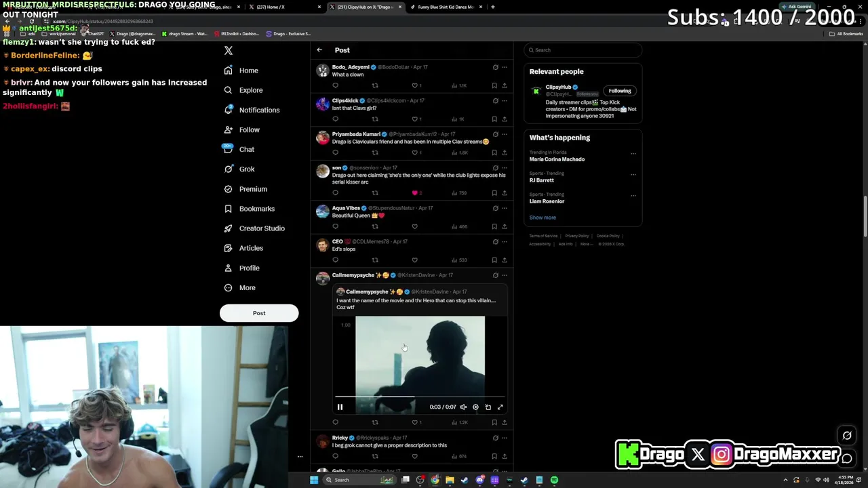Like Clips4kick's reply
The width and height of the screenshot is (868, 488).
[x=415, y=119]
